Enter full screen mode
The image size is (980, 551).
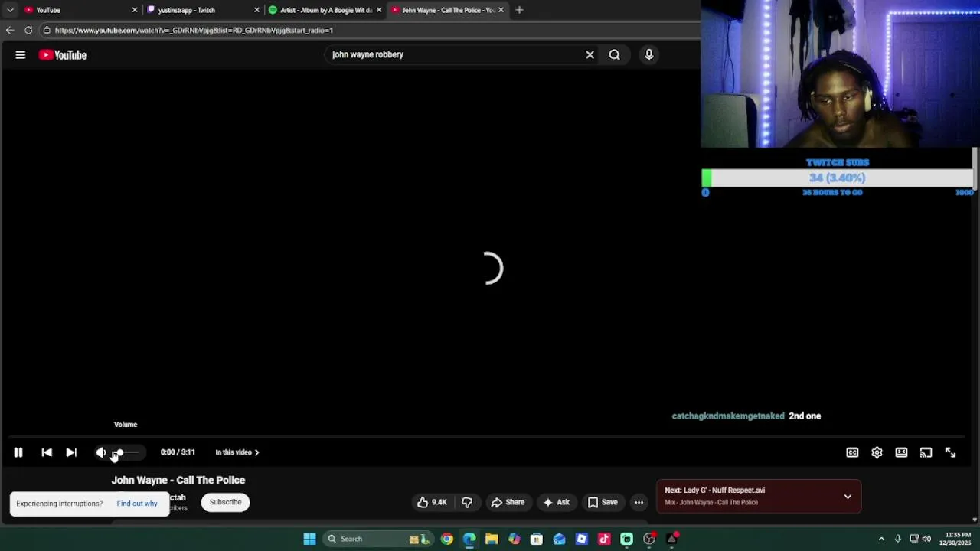pos(950,452)
